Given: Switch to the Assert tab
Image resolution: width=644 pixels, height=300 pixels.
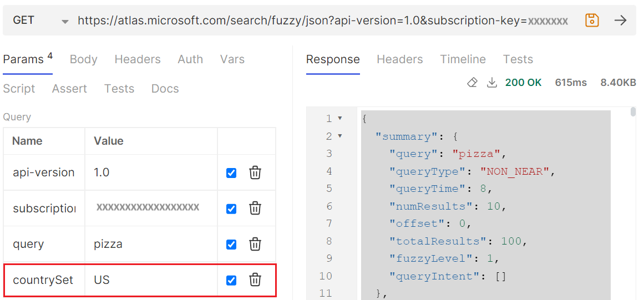Looking at the screenshot, I should [69, 89].
